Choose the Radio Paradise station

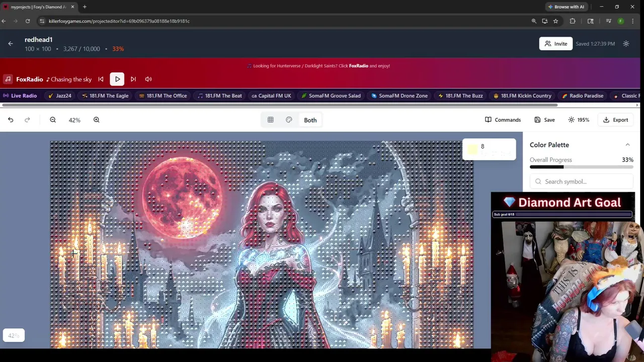(583, 96)
